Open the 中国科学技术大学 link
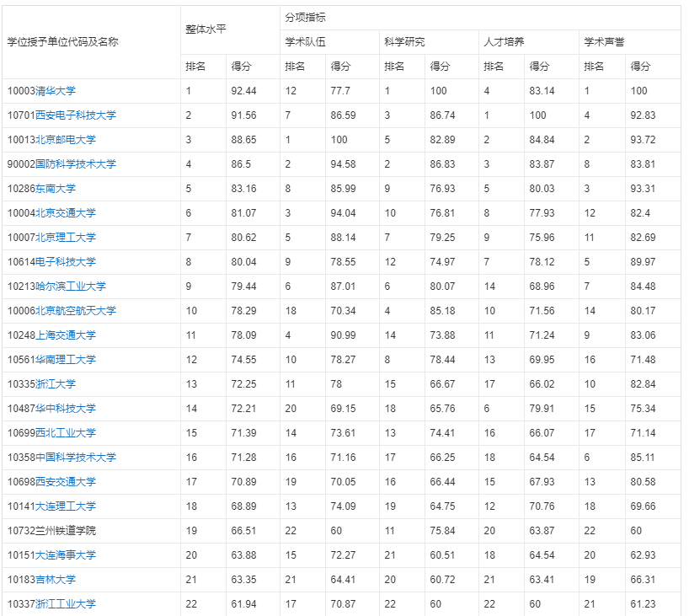The height and width of the screenshot is (616, 689). (x=76, y=458)
